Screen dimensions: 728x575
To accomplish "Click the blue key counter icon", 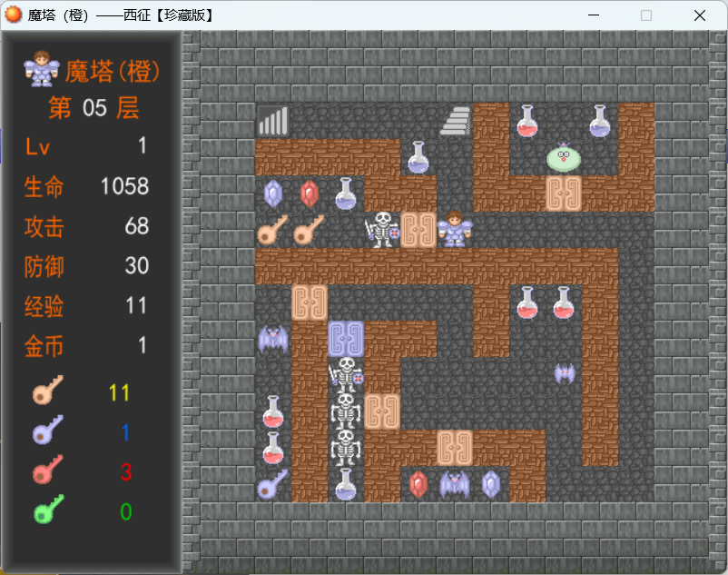I will pos(48,430).
